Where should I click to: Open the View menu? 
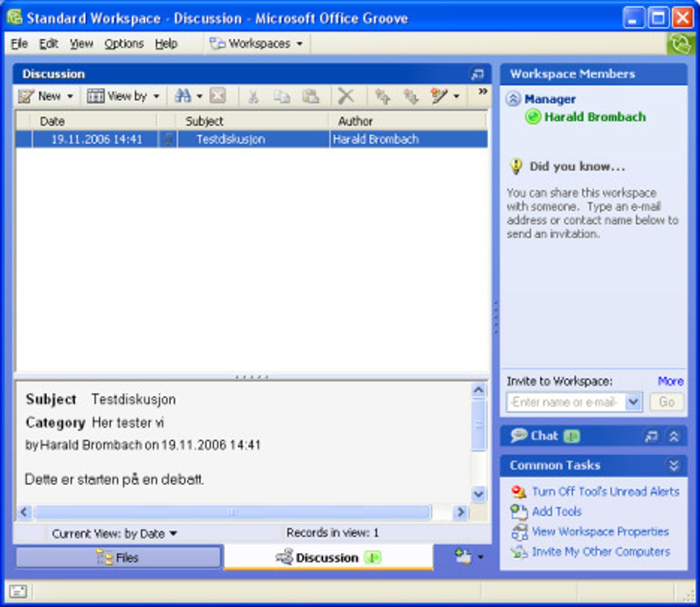[x=81, y=44]
